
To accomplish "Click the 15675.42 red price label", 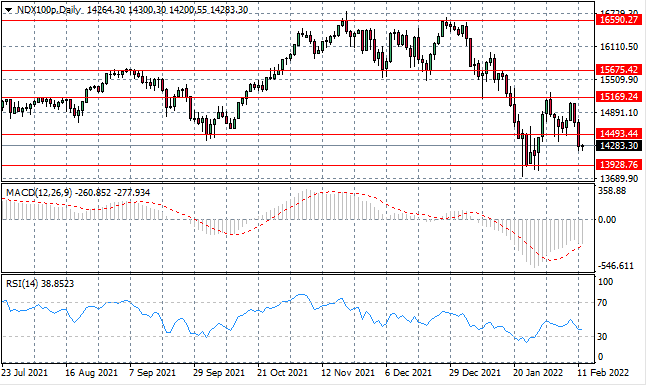I will click(x=619, y=69).
